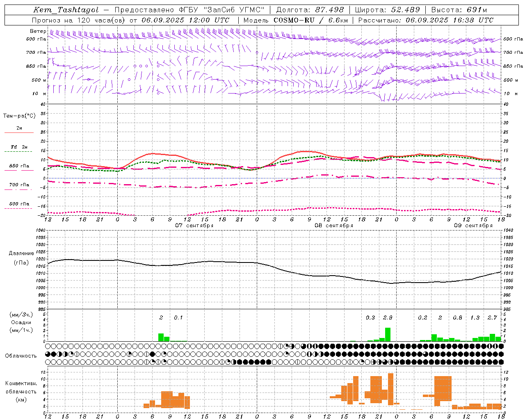Click the '0.1' precipitation amount
525x420 pixels.
(178, 317)
